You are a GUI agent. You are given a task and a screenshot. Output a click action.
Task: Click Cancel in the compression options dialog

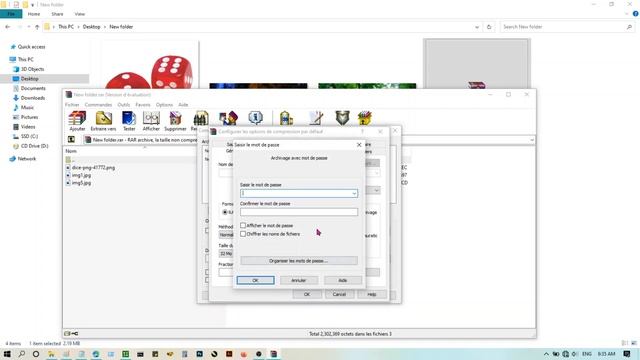[x=339, y=294]
